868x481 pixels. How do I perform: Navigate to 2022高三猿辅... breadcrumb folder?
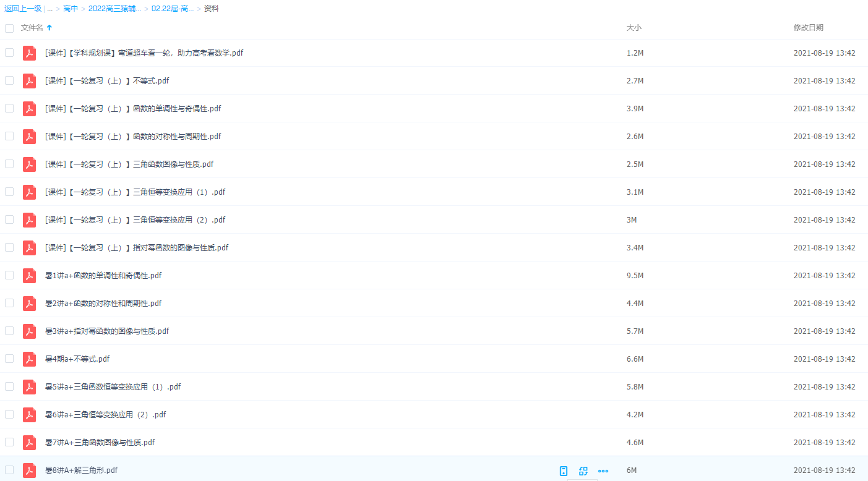pos(114,9)
